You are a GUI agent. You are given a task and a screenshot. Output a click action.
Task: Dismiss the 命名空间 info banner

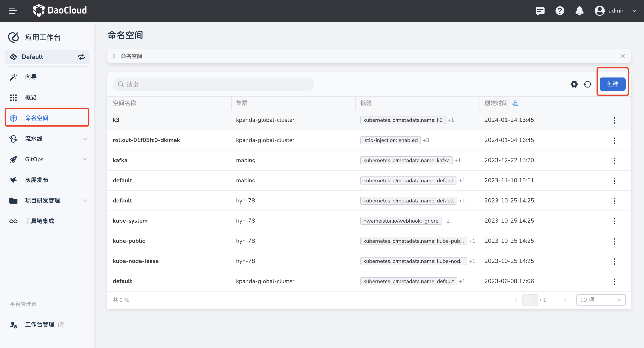pyautogui.click(x=623, y=56)
